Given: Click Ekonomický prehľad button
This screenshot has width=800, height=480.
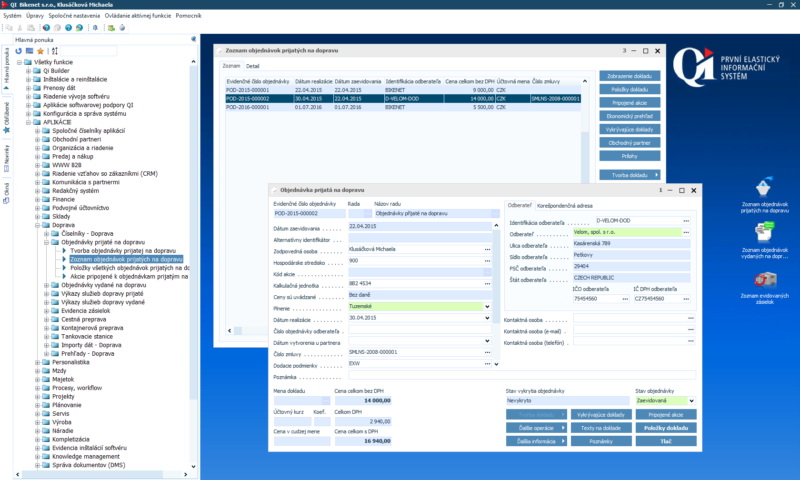Looking at the screenshot, I should coord(630,116).
